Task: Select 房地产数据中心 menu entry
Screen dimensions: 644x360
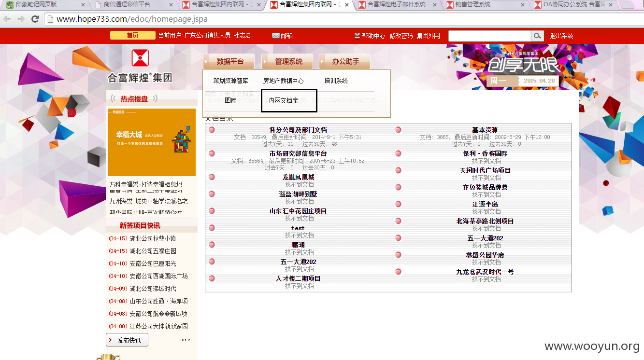Action: [x=283, y=81]
